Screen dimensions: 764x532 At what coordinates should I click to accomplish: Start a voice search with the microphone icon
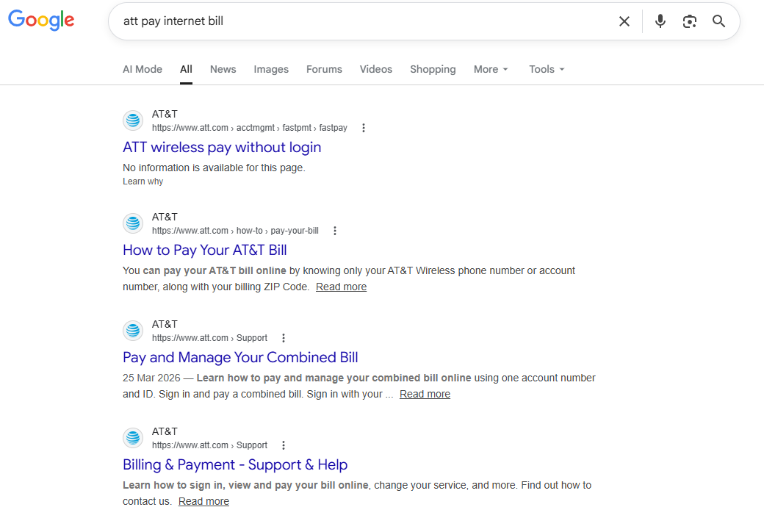coord(660,21)
